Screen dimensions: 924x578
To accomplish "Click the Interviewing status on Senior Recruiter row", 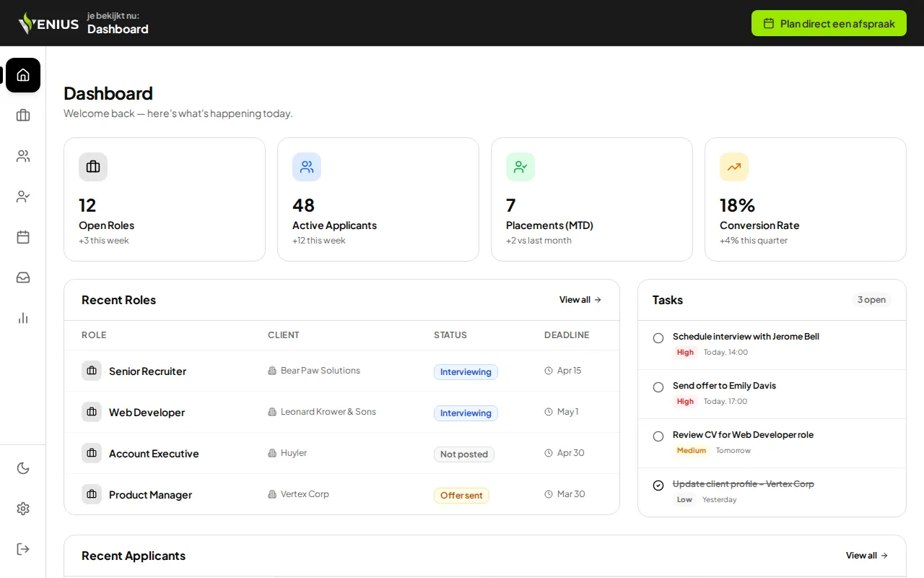I will point(466,372).
